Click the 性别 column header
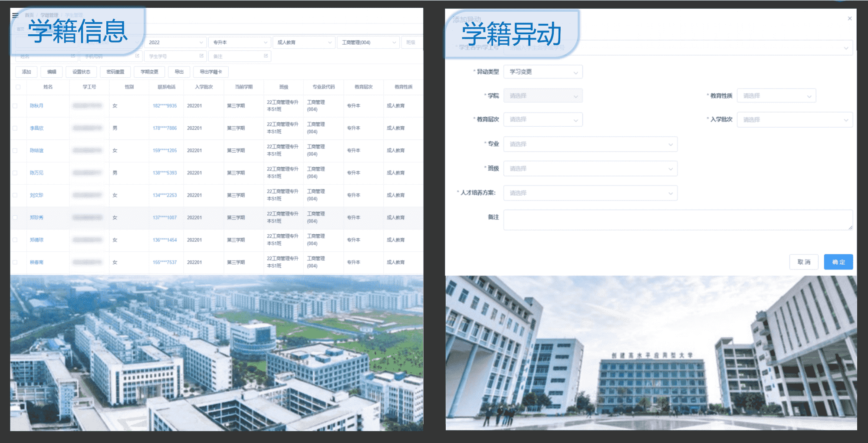The image size is (868, 443). click(129, 87)
